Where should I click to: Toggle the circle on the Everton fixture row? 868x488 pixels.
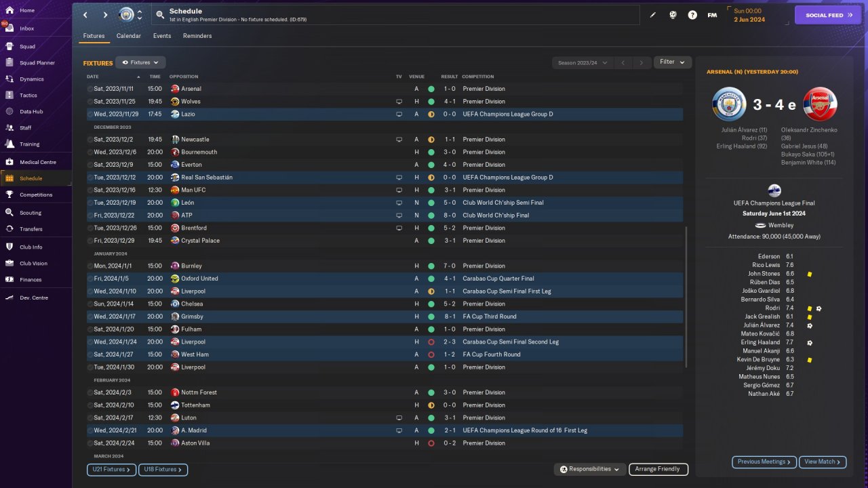point(90,165)
